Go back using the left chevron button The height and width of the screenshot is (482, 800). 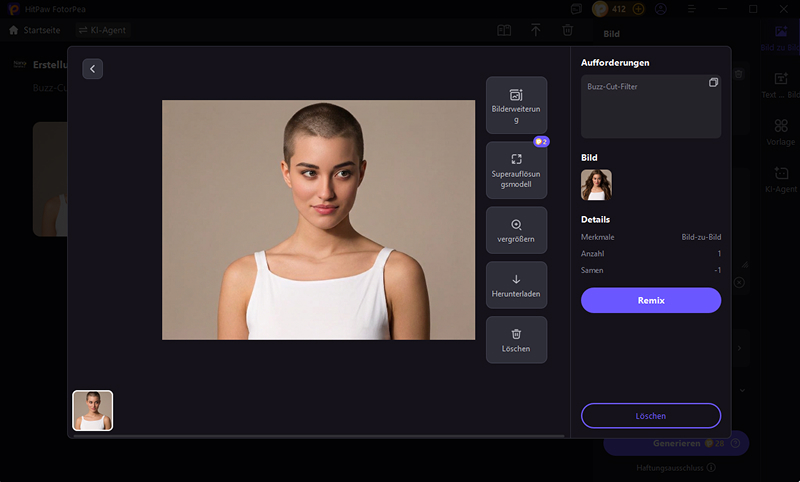tap(92, 69)
